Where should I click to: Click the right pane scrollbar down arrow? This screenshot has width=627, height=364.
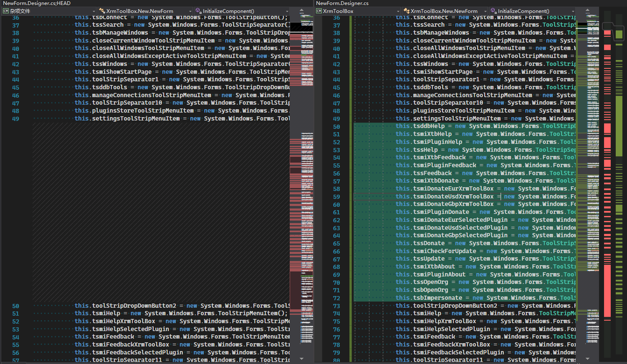[587, 359]
